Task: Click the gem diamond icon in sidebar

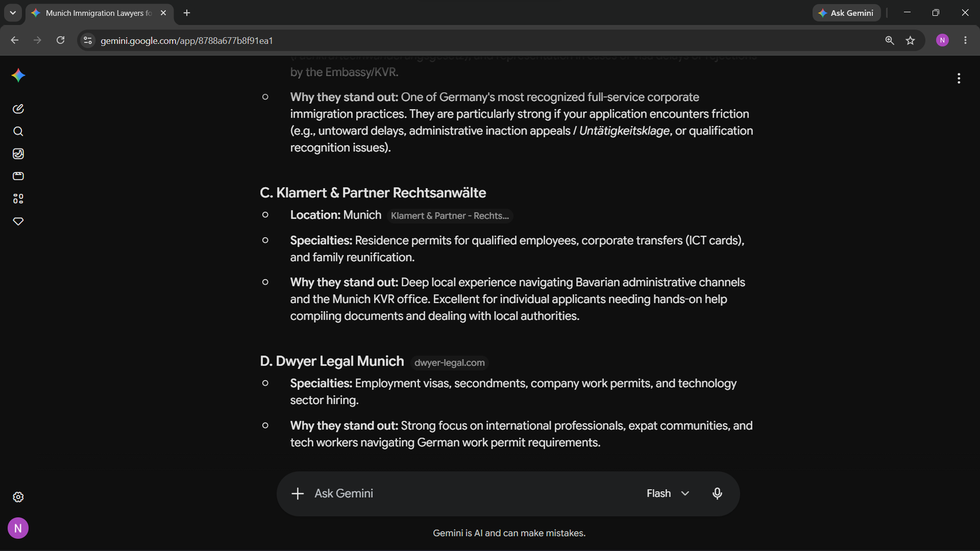Action: point(18,221)
